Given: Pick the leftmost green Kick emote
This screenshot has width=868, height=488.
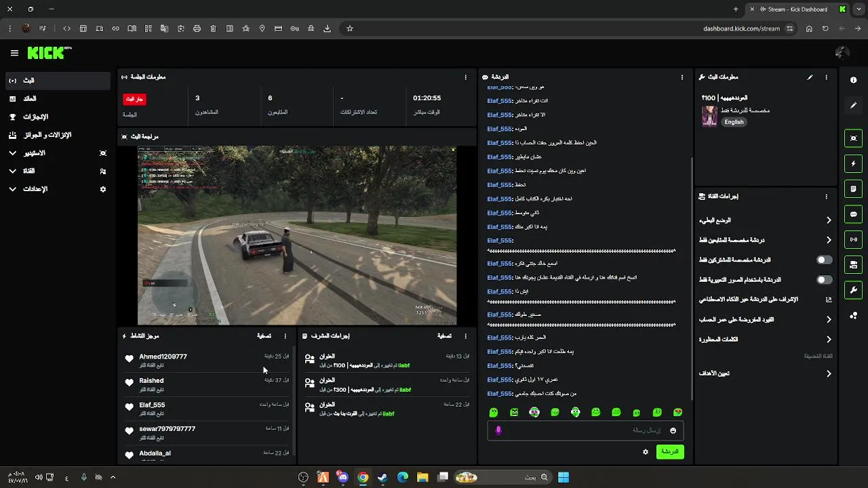Looking at the screenshot, I should tap(494, 412).
